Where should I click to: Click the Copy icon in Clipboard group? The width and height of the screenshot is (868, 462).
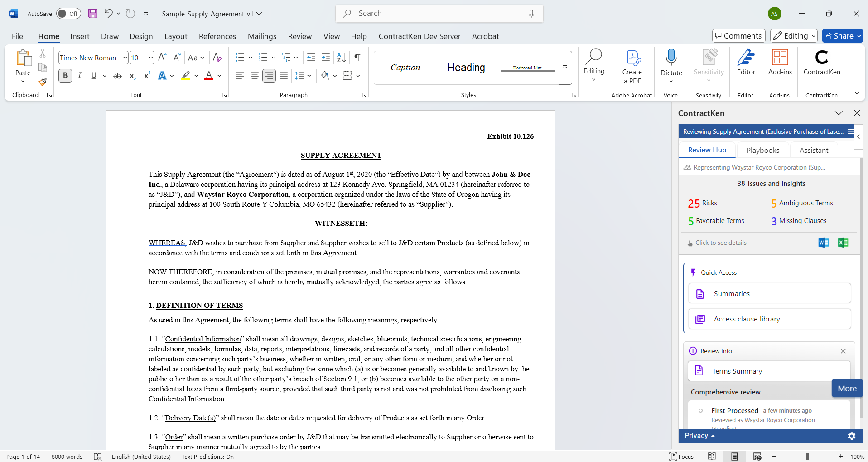43,68
